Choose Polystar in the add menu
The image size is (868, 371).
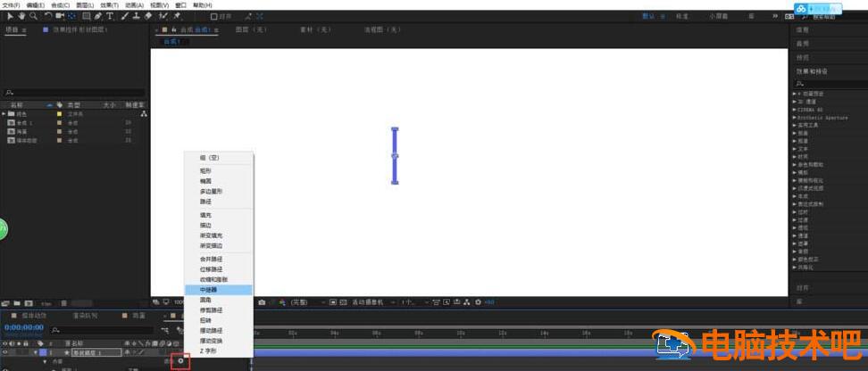219,192
